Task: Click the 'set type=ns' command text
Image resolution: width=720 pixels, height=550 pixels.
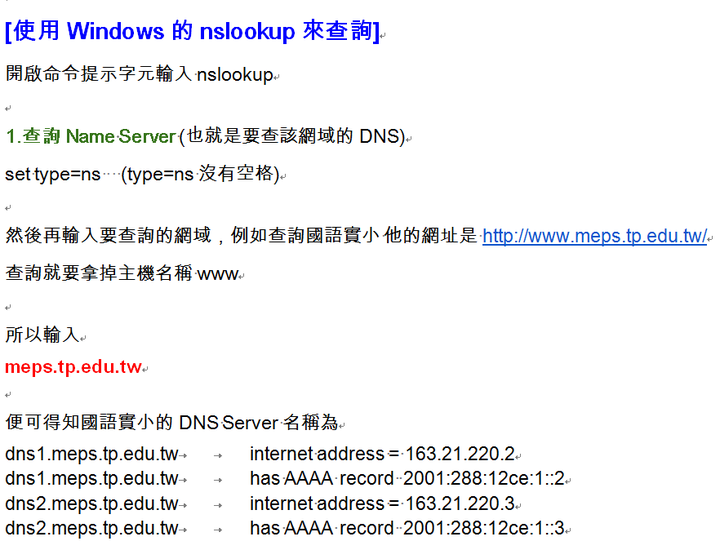Action: (53, 174)
